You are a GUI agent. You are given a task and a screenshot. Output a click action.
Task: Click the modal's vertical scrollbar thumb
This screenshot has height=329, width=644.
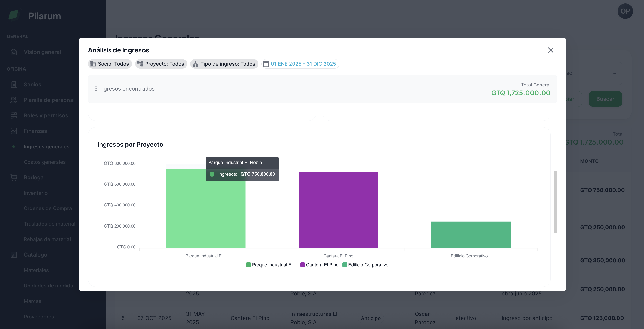(555, 201)
